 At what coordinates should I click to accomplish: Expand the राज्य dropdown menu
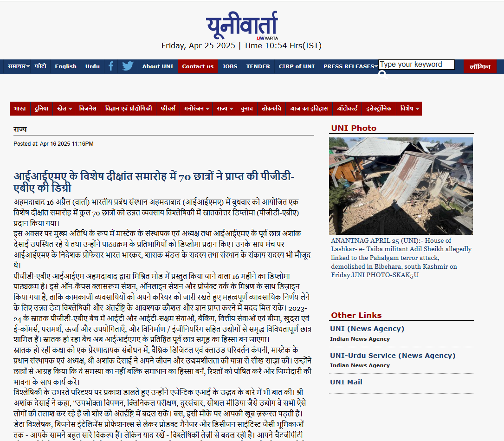click(224, 108)
